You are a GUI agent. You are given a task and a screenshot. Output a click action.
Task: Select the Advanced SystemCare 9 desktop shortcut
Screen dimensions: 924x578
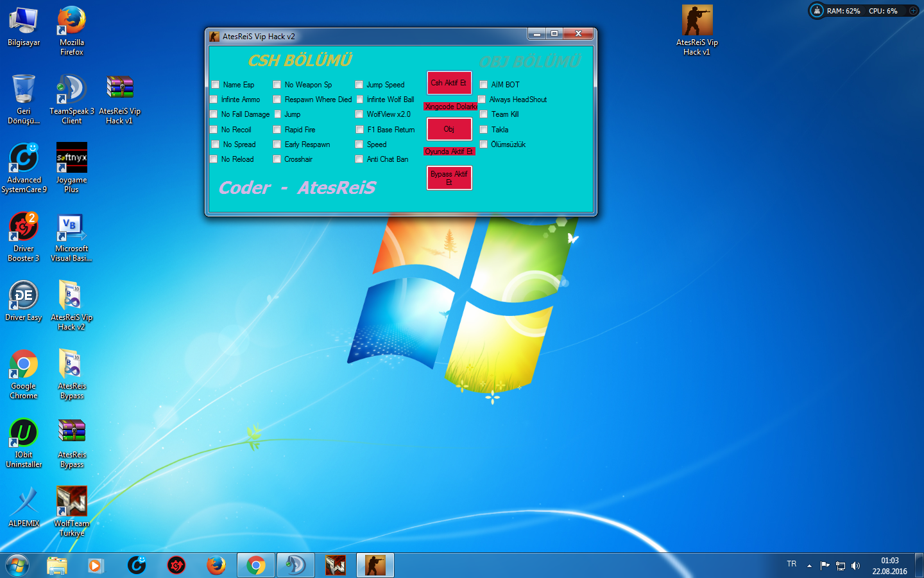coord(24,168)
